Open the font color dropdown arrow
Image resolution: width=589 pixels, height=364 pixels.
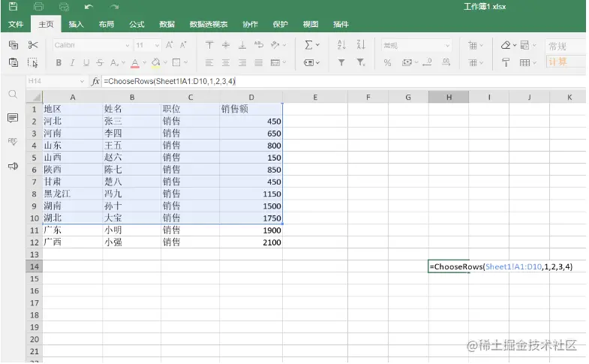point(145,63)
